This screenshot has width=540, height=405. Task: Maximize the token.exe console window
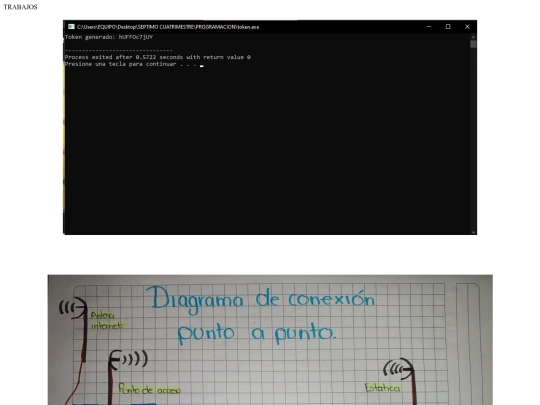pos(448,27)
